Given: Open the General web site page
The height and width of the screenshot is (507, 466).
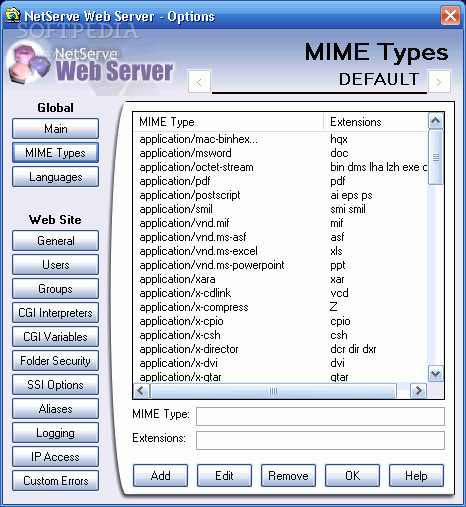Looking at the screenshot, I should [x=56, y=241].
